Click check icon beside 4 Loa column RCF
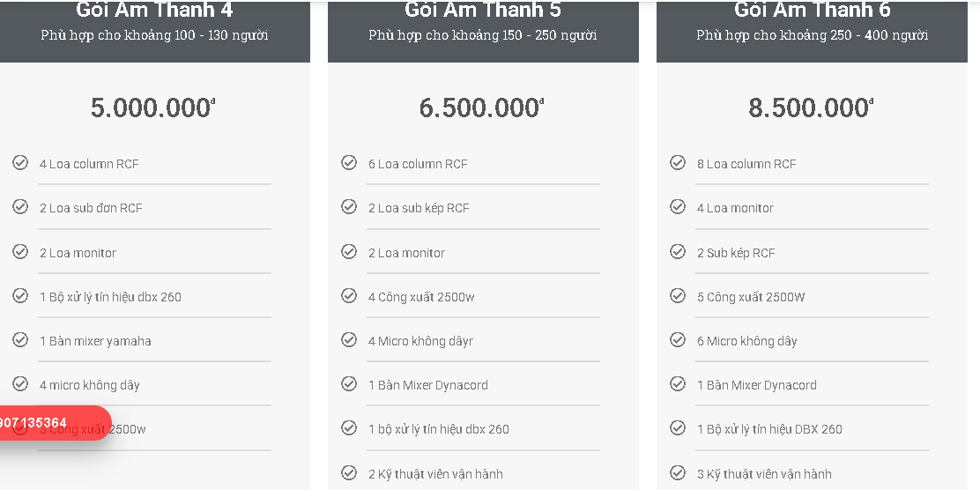The height and width of the screenshot is (490, 980). click(x=20, y=163)
